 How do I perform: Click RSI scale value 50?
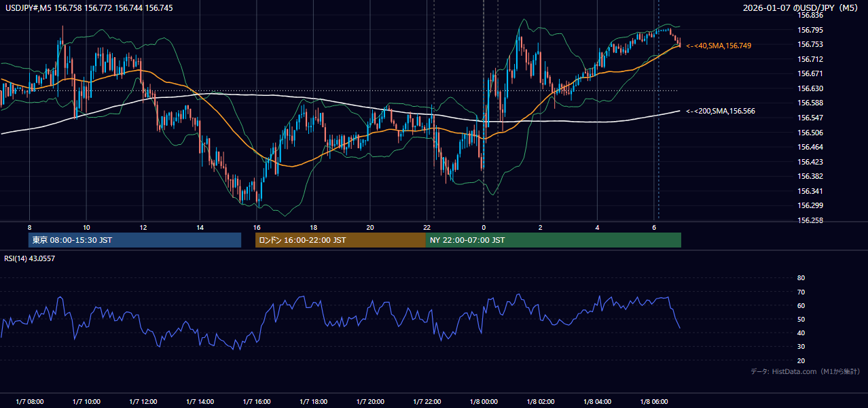[801, 320]
